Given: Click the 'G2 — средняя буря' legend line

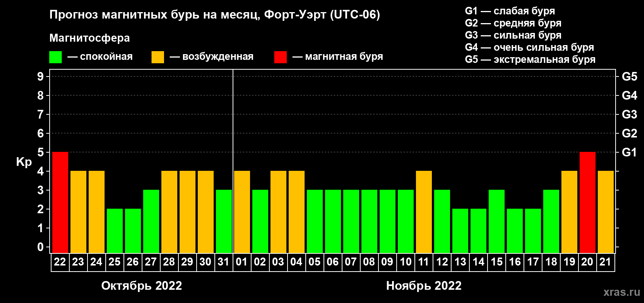Looking at the screenshot, I should [513, 23].
